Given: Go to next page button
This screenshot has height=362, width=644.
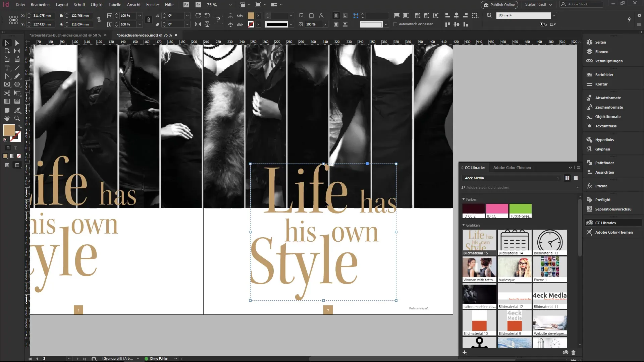Looking at the screenshot, I should [77, 359].
